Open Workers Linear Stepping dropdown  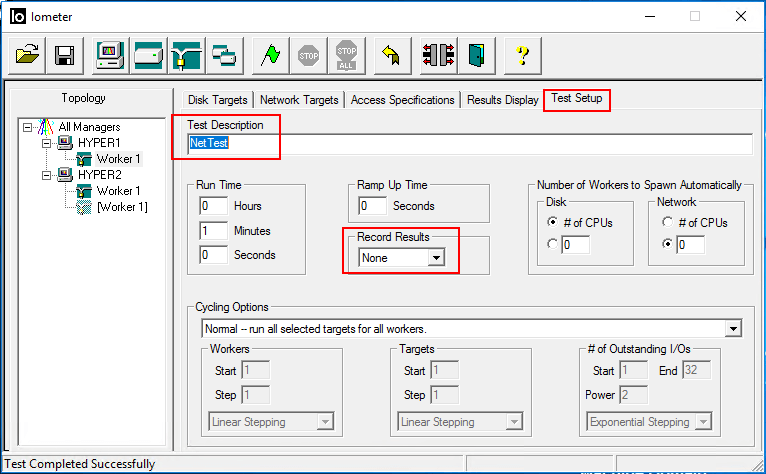pos(325,421)
